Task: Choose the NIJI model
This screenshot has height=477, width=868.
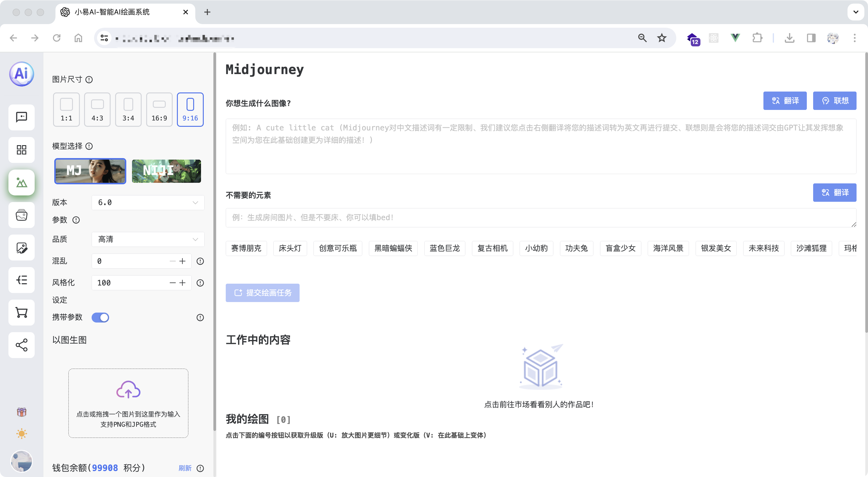Action: (166, 171)
